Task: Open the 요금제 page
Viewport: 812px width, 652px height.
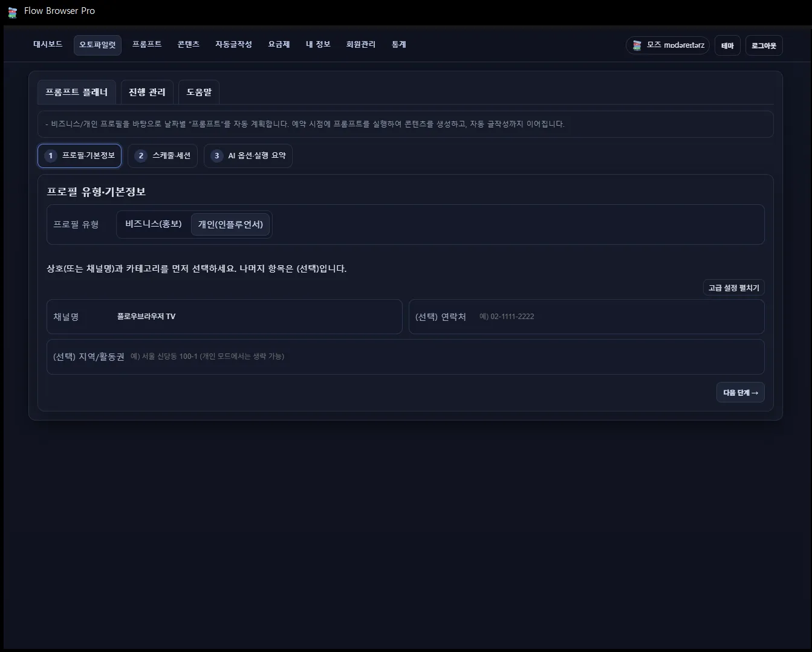Action: [x=278, y=44]
